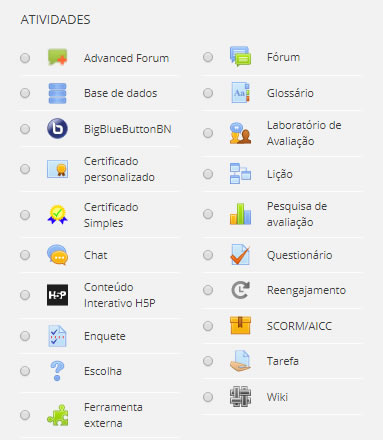Click the Ferramenta externa puzzle piece icon
This screenshot has width=383, height=440.
tap(57, 415)
